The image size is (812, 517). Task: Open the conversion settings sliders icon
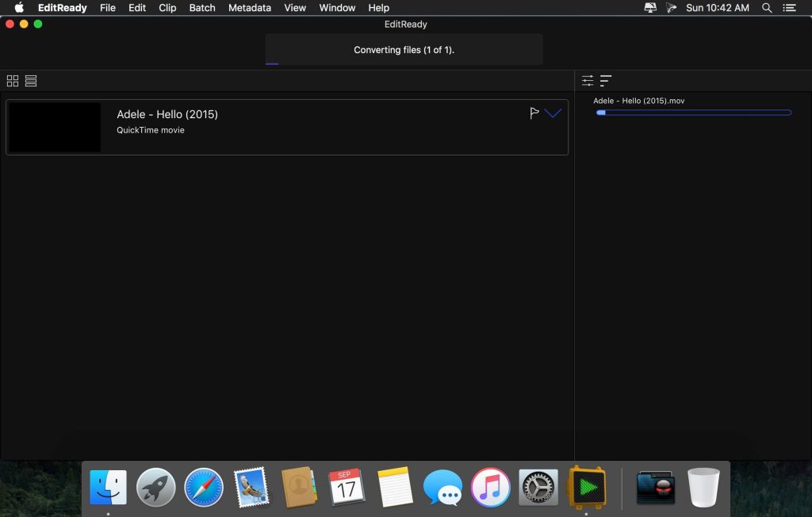[x=588, y=80]
